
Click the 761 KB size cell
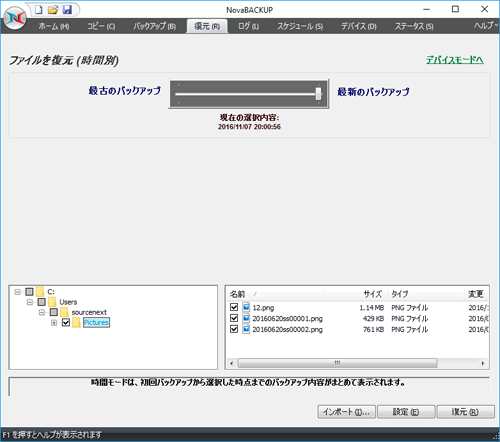pos(373,330)
